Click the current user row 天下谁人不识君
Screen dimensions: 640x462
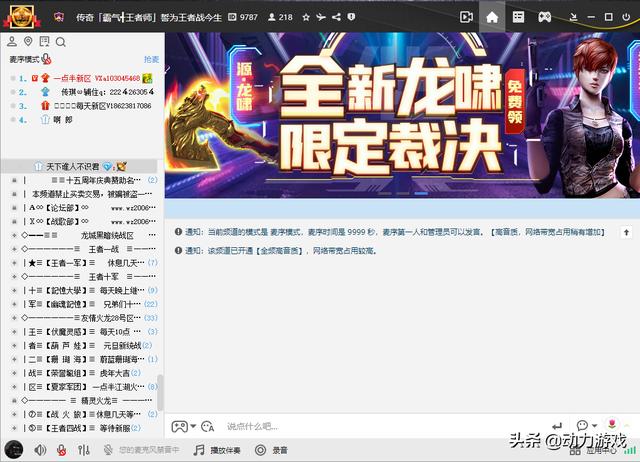tap(80, 166)
